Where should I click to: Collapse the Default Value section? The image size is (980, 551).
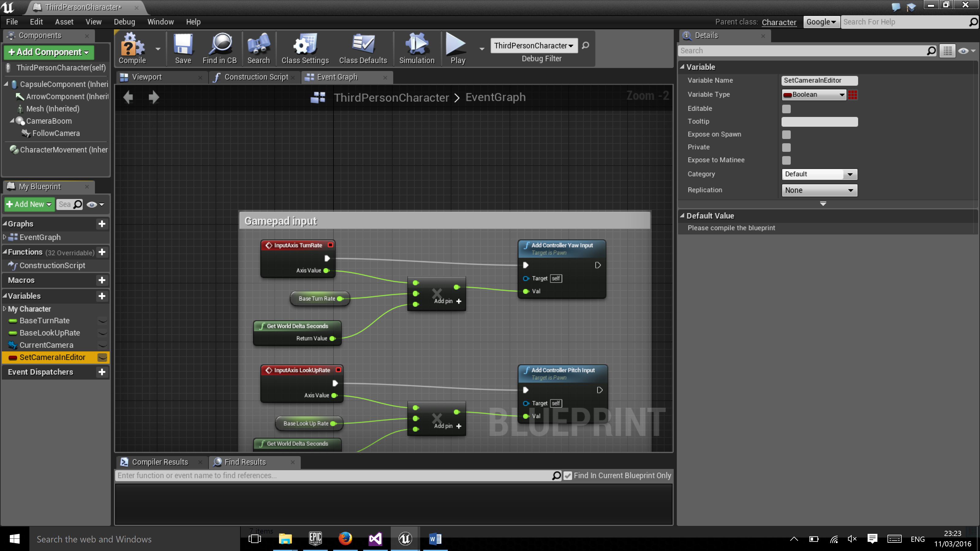682,216
